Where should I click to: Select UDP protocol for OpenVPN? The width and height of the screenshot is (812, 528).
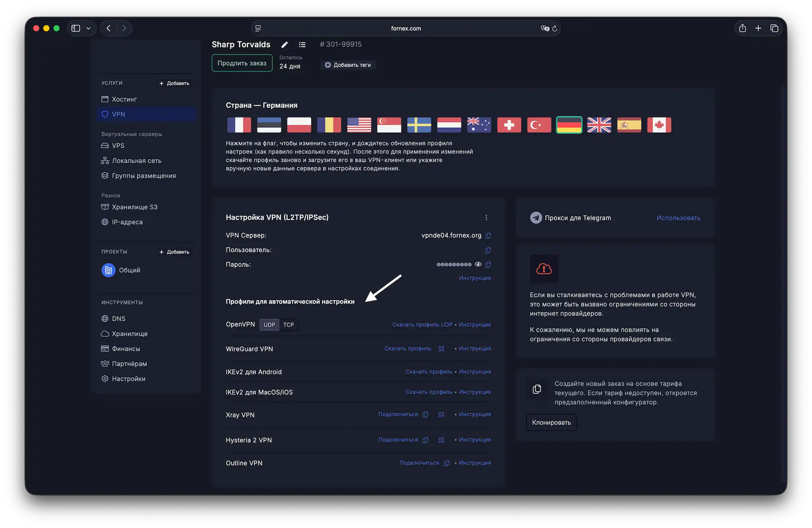tap(269, 325)
